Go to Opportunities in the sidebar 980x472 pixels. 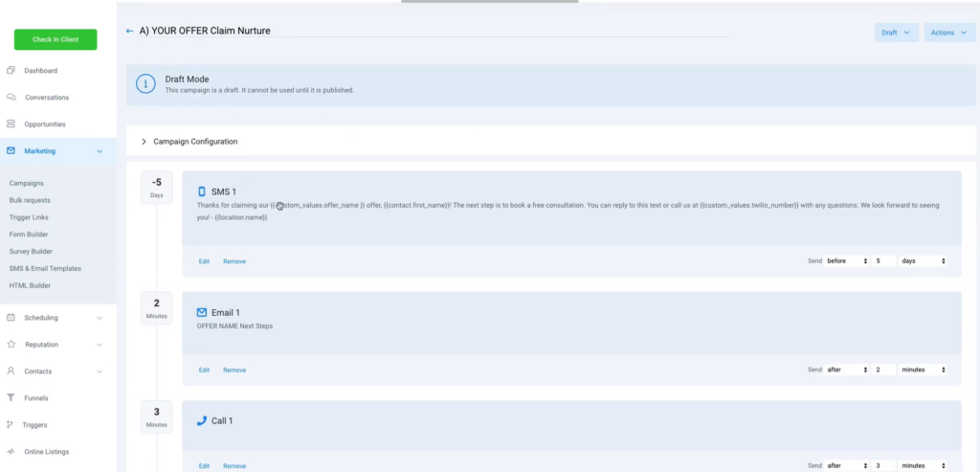coord(44,124)
